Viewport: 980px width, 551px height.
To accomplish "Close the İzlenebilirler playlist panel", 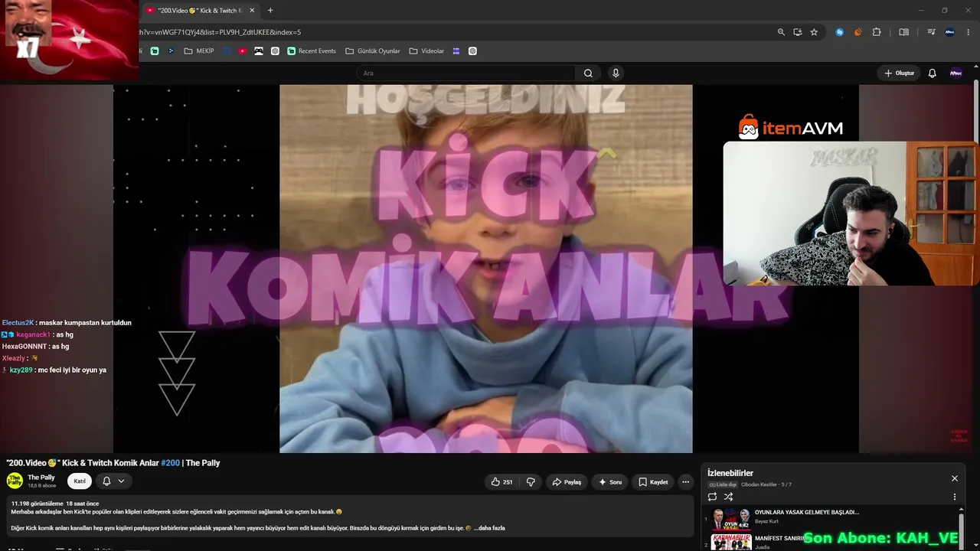I will click(x=955, y=478).
